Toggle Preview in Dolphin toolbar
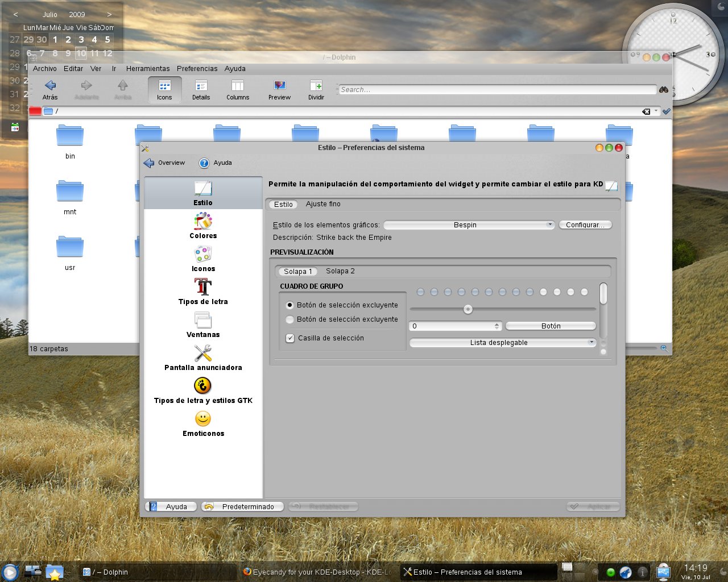This screenshot has width=728, height=582. (279, 90)
